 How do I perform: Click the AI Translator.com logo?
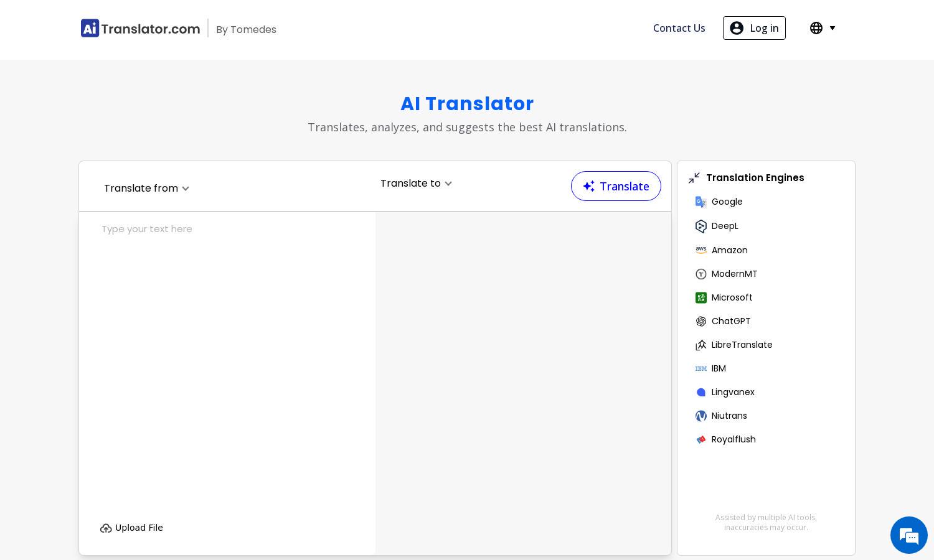[141, 28]
